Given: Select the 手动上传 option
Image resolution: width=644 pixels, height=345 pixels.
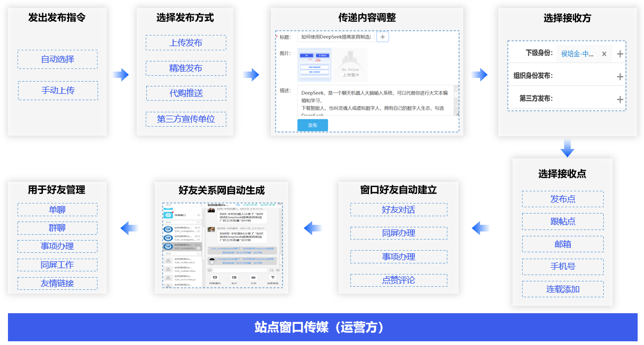Looking at the screenshot, I should (x=58, y=91).
